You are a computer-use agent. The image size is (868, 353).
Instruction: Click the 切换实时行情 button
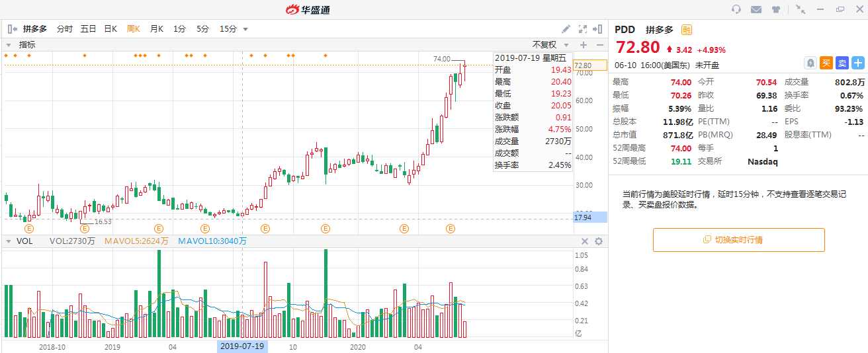click(x=738, y=240)
